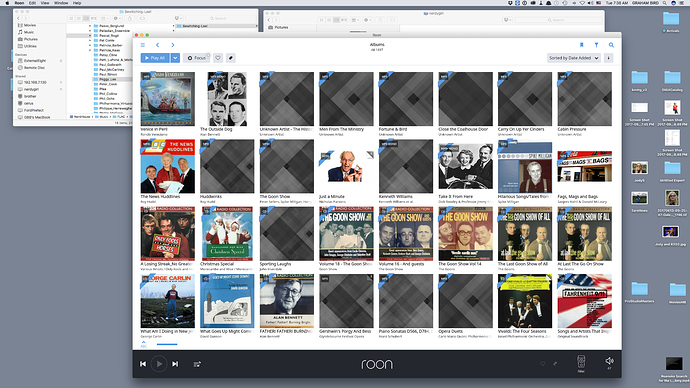Image resolution: width=690 pixels, height=388 pixels.
Task: Open the Venice in Peril album cover
Action: tap(168, 99)
